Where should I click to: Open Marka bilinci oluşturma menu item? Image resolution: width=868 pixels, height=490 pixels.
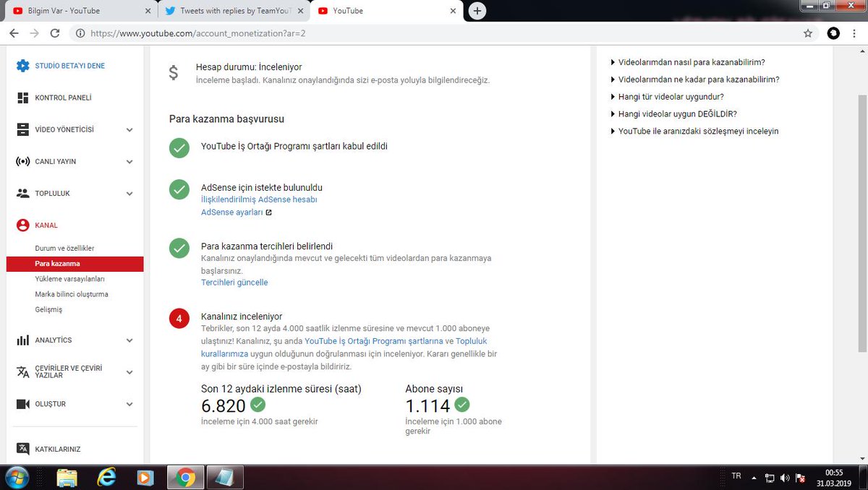click(x=72, y=294)
